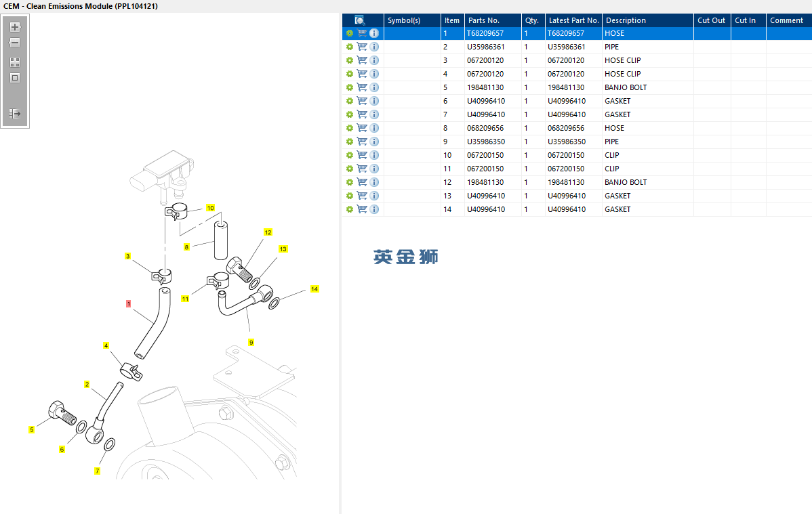Select callout label 9 in the diagram
The image size is (812, 514).
251,343
